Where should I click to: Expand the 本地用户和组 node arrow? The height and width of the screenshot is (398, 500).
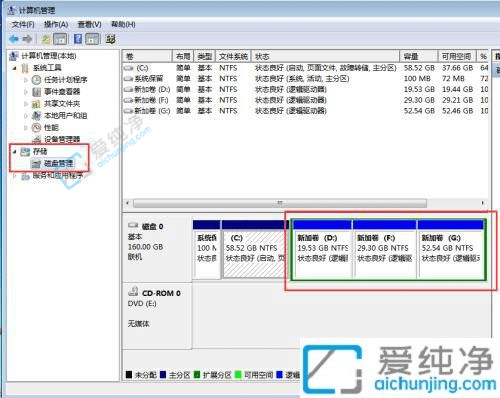(x=26, y=116)
